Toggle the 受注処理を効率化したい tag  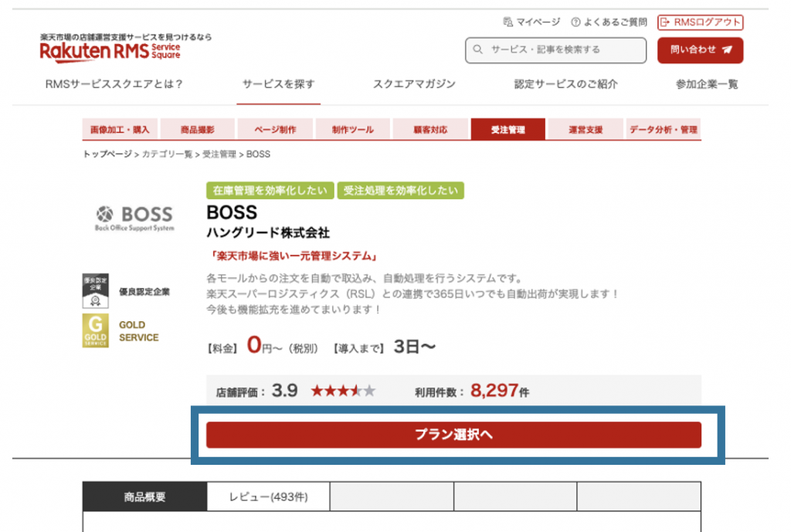402,190
